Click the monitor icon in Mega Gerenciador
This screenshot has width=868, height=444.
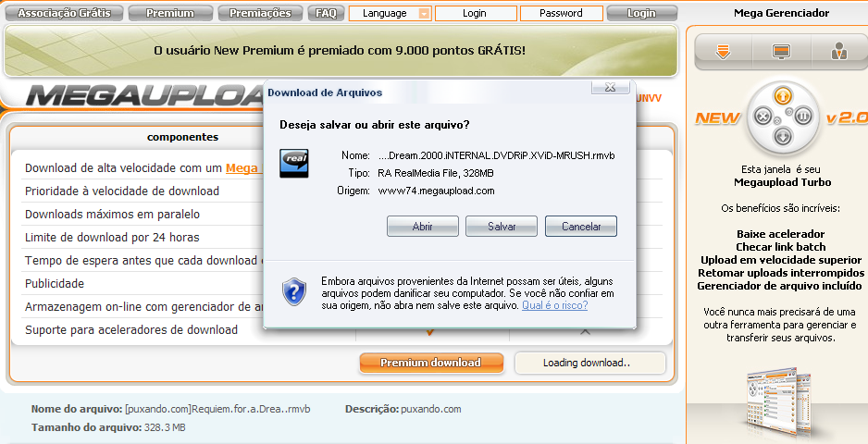781,52
